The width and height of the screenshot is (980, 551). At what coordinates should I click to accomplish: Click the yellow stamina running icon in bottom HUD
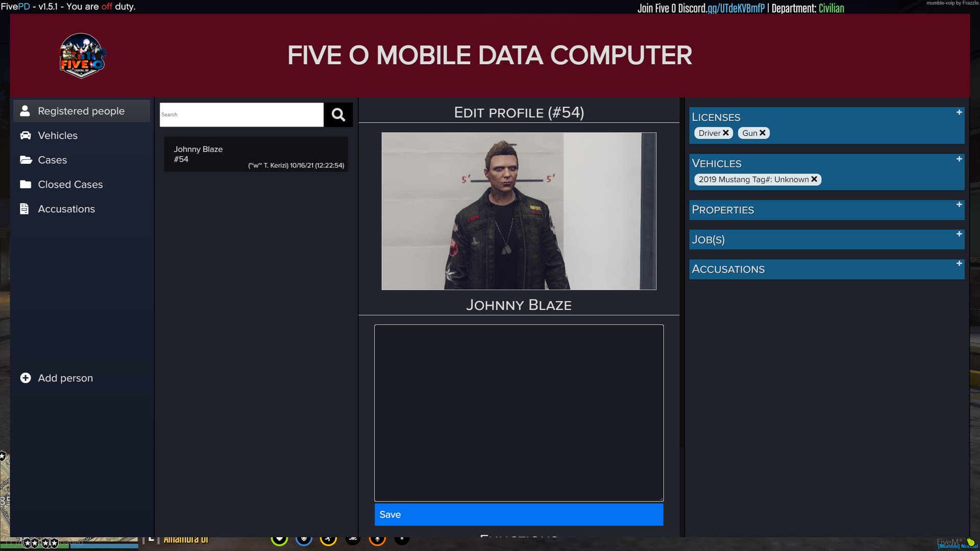(x=329, y=541)
